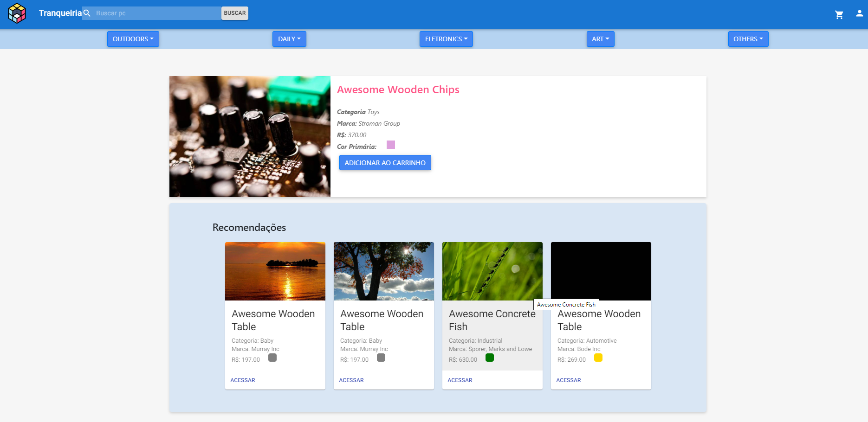Open the user account icon
The height and width of the screenshot is (422, 868).
click(860, 13)
